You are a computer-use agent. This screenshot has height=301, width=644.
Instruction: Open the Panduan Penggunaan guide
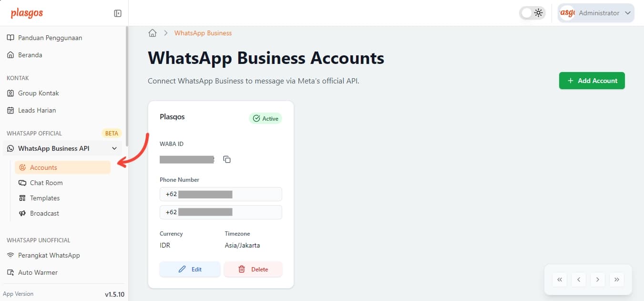pos(50,38)
